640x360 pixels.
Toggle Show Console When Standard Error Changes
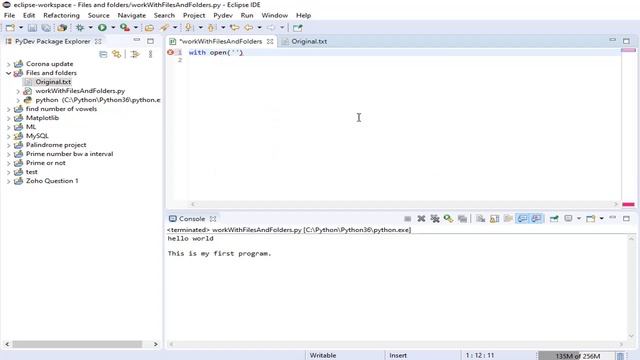coord(537,219)
